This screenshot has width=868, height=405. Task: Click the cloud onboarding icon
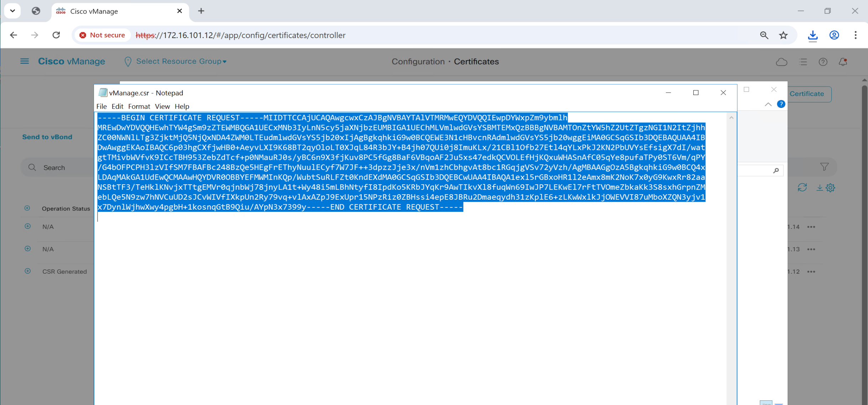(782, 62)
